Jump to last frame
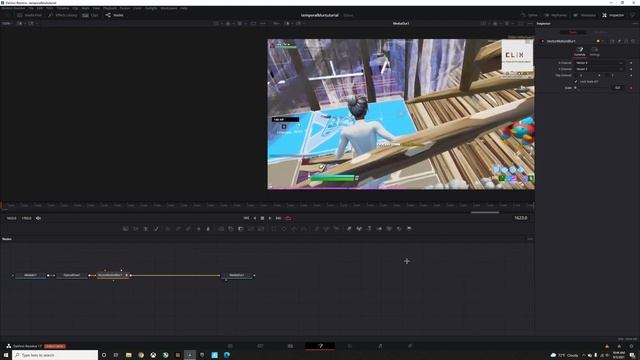The image size is (640, 360). 278,218
